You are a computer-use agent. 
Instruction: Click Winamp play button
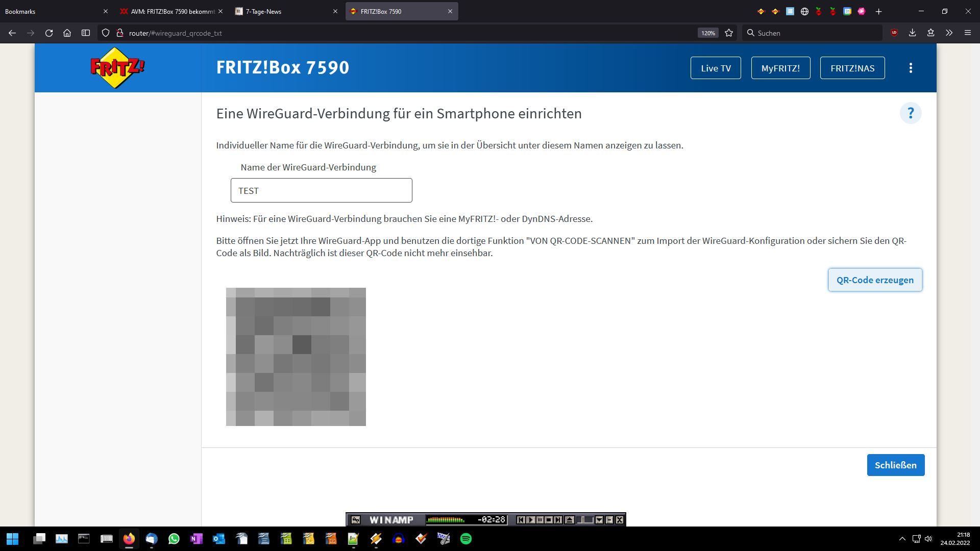(x=530, y=520)
